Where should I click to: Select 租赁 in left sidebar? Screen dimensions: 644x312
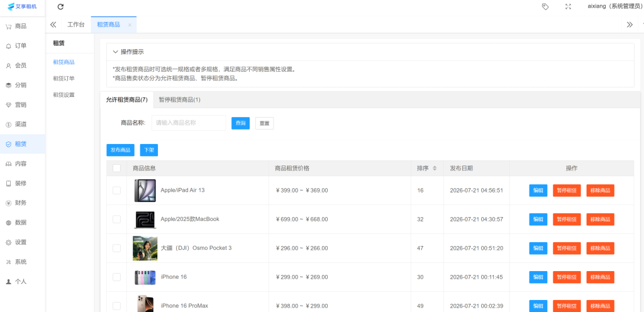(x=23, y=144)
